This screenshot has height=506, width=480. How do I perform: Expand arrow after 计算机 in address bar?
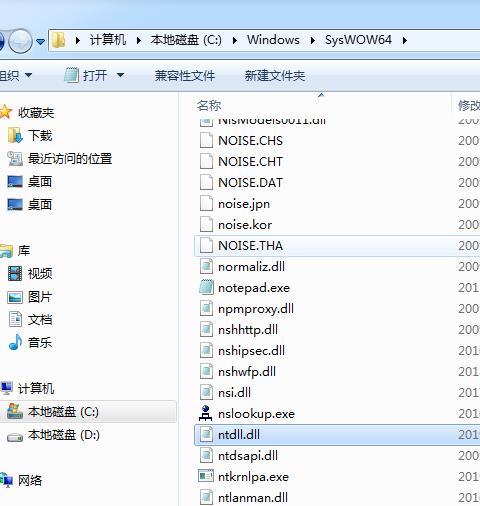(139, 41)
